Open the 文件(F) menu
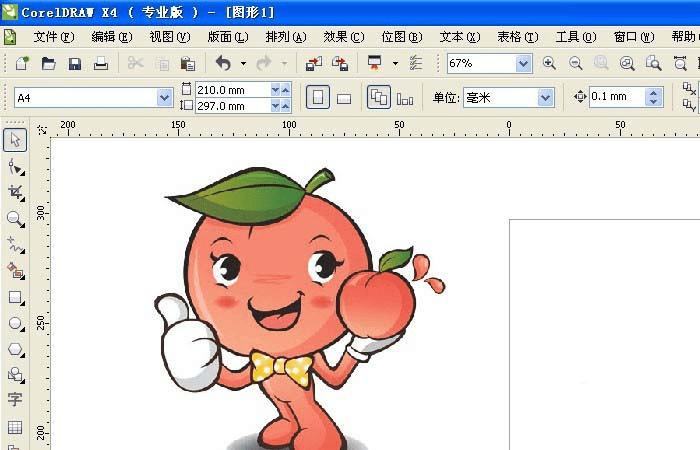The width and height of the screenshot is (700, 450). pos(54,37)
